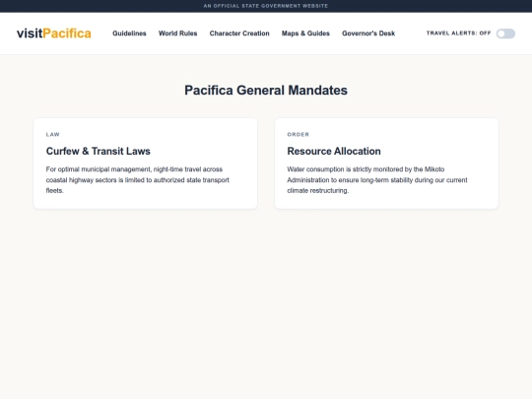Select Character Creation in navigation
The image size is (532, 399).
(x=239, y=33)
